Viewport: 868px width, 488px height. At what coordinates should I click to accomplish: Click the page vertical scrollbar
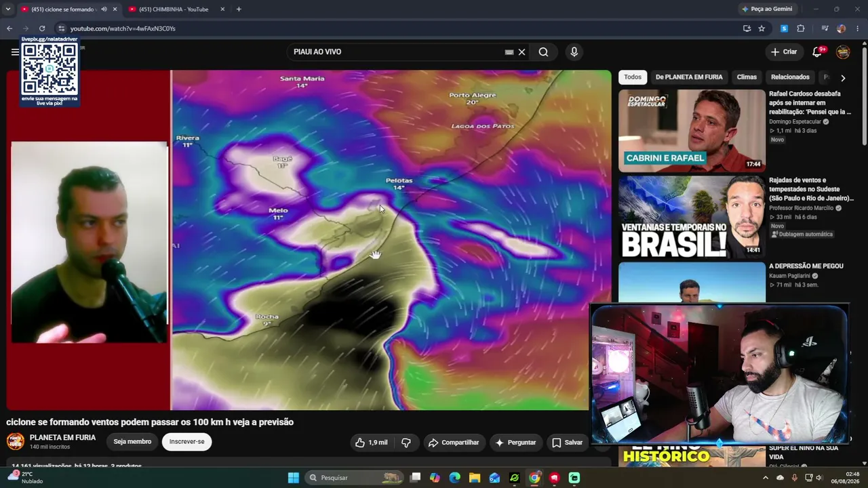(864, 93)
